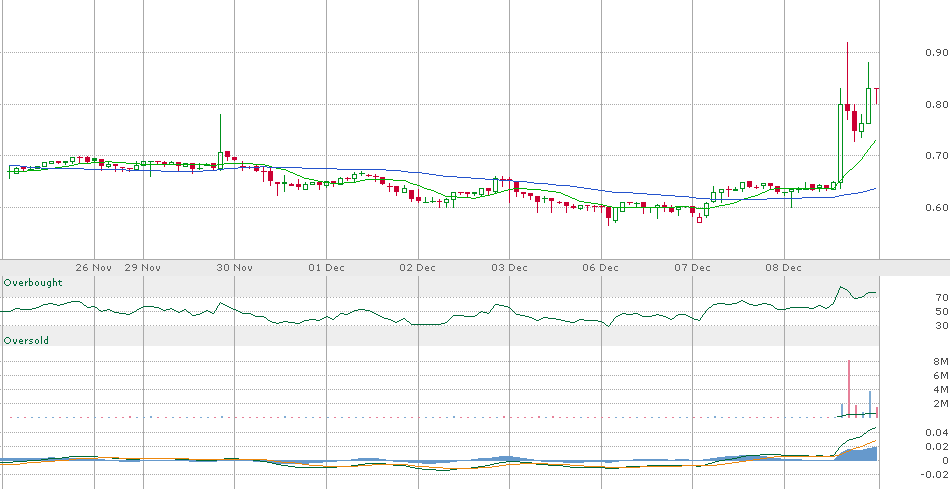Screen dimensions: 950x489
Task: Click the 0.60 price axis label
Action: coord(937,207)
